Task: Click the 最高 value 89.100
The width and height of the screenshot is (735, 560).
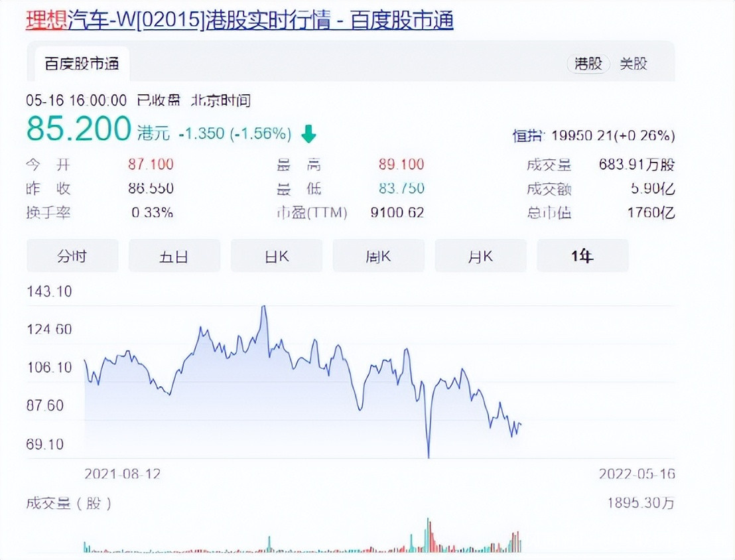Action: tap(401, 164)
